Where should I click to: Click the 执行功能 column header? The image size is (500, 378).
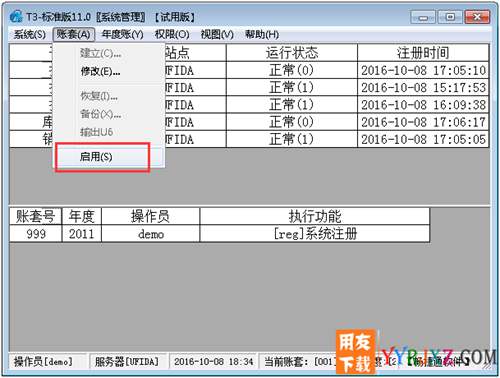pos(315,217)
